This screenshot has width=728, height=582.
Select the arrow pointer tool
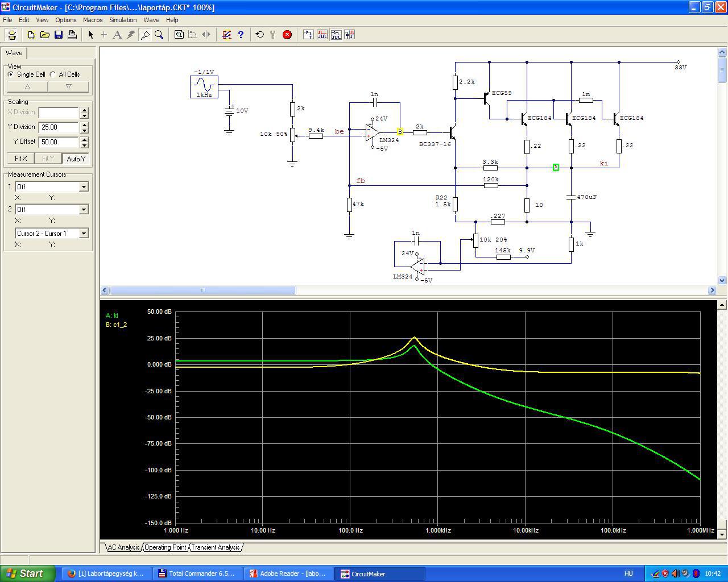(x=90, y=35)
